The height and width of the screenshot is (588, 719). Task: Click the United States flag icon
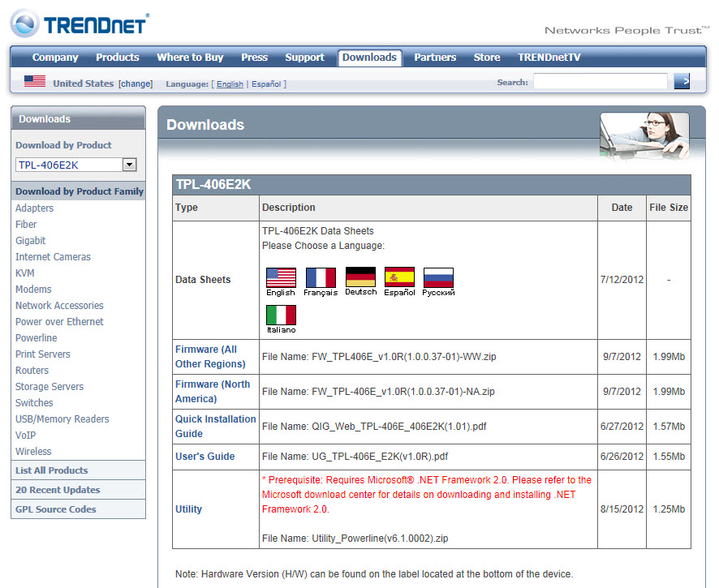[x=35, y=82]
